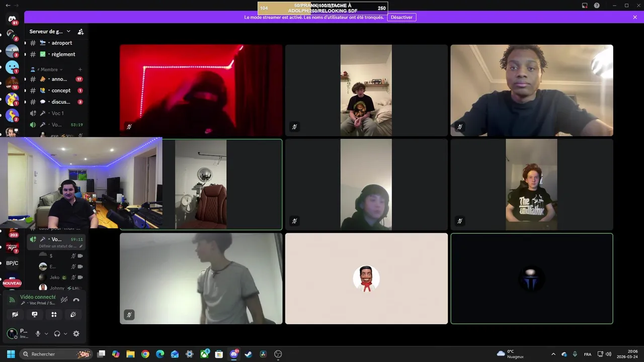This screenshot has height=362, width=644.
Task: Focus the dark avatar tile with green border
Action: point(532,279)
